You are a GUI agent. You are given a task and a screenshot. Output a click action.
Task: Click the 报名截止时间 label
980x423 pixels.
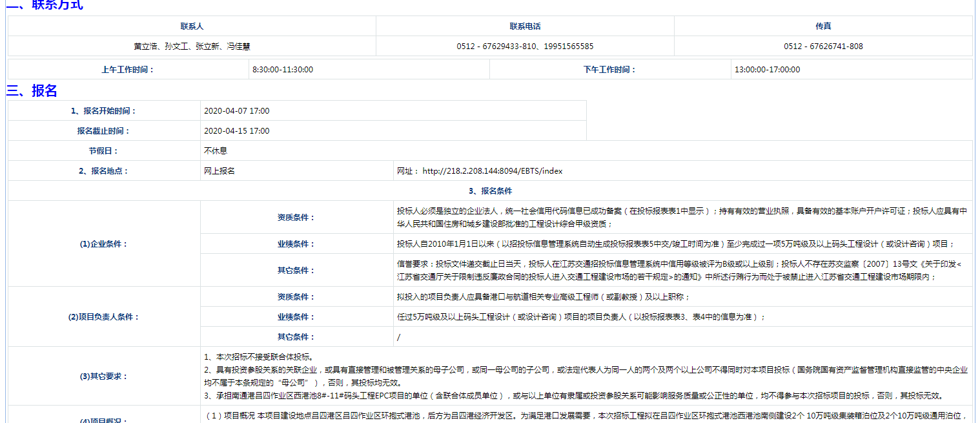pos(104,131)
